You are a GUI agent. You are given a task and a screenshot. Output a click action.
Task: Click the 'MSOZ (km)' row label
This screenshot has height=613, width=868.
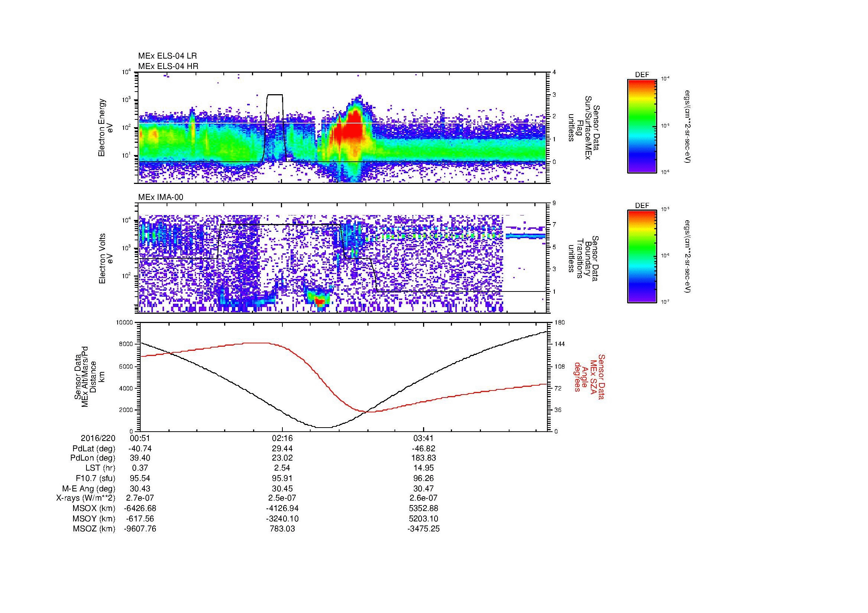coord(94,529)
